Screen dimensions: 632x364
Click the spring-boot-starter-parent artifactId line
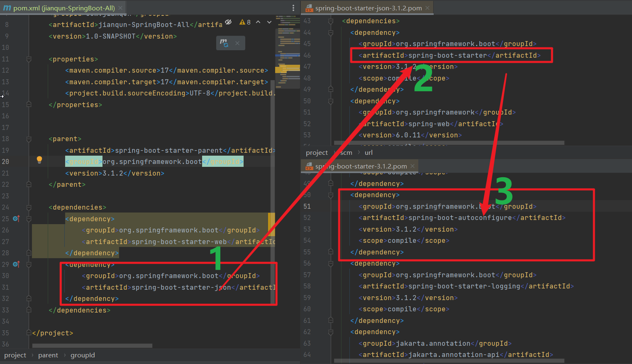click(x=170, y=150)
